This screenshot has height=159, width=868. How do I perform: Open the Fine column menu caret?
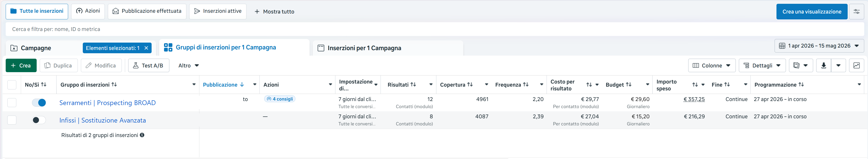[745, 84]
